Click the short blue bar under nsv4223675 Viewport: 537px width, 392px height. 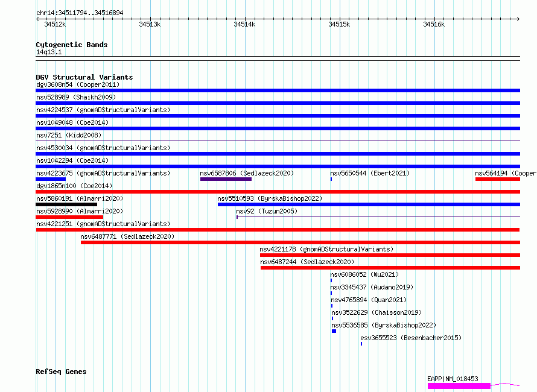click(51, 179)
